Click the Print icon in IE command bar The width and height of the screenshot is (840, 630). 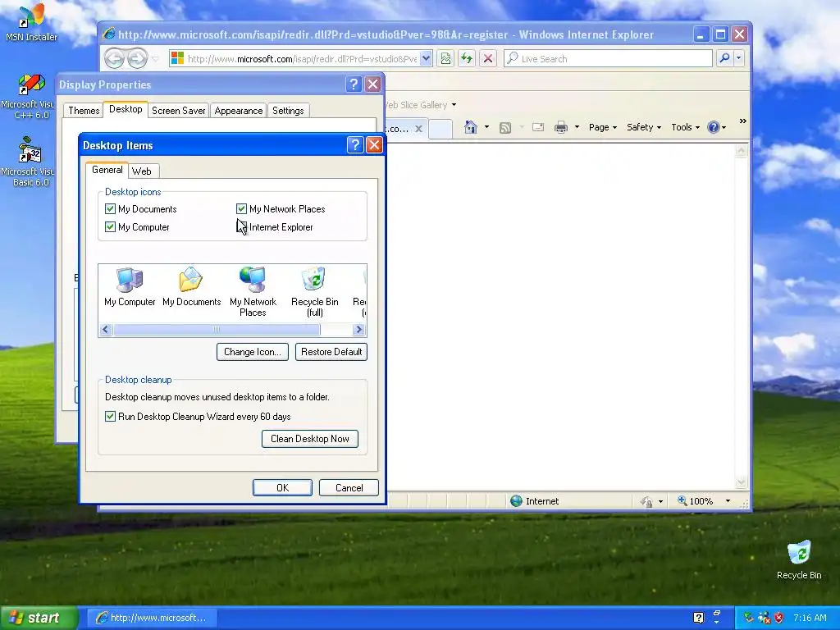(x=561, y=127)
